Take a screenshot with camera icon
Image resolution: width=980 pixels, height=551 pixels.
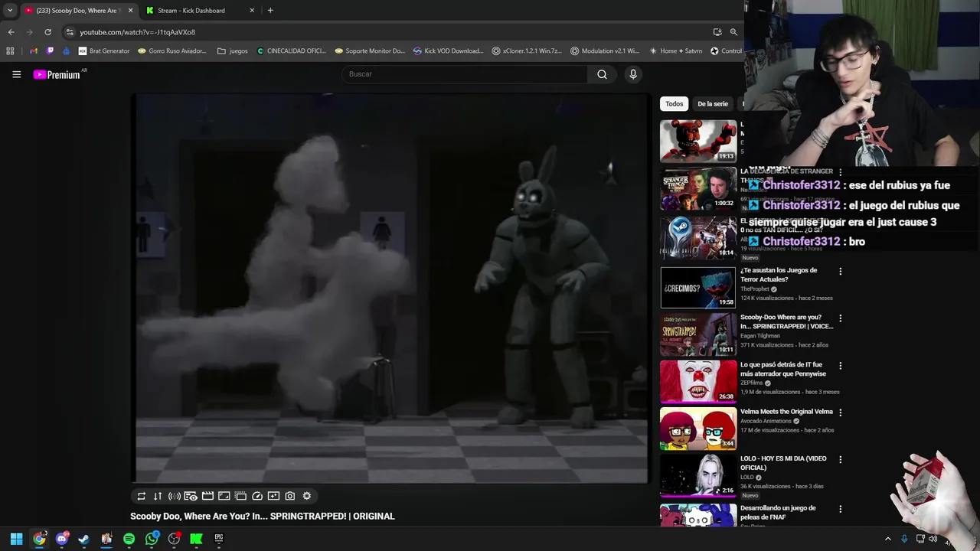pyautogui.click(x=290, y=496)
